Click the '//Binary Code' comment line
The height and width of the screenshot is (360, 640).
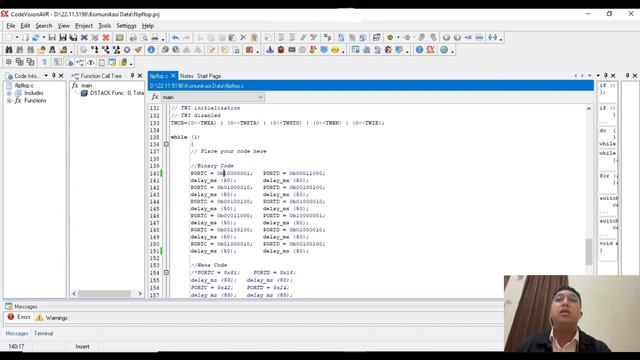pos(212,166)
